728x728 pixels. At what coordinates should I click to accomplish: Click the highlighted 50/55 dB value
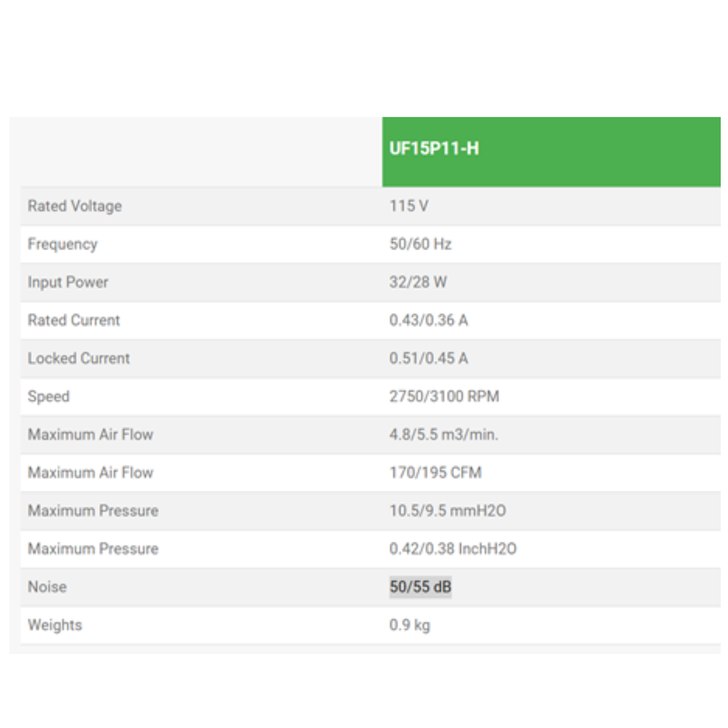(x=420, y=587)
